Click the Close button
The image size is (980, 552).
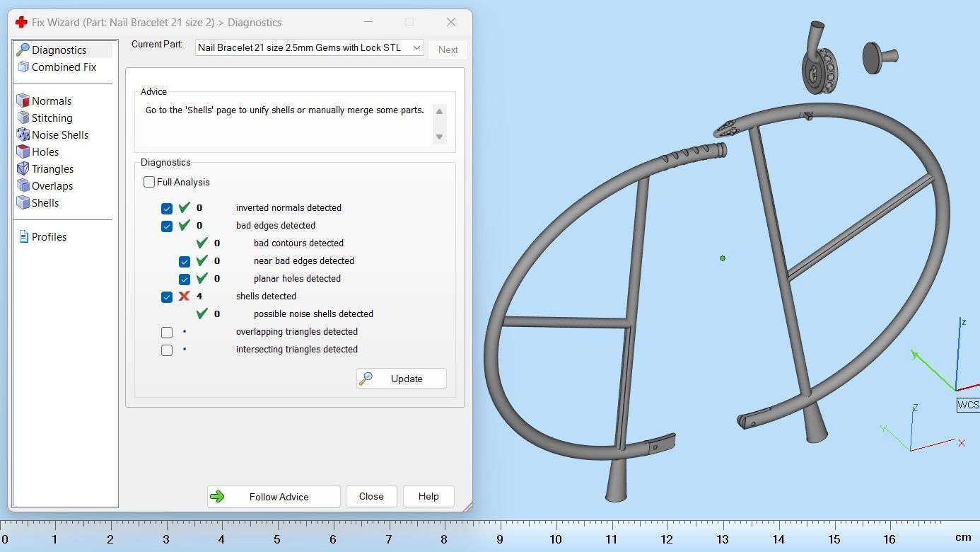tap(371, 496)
